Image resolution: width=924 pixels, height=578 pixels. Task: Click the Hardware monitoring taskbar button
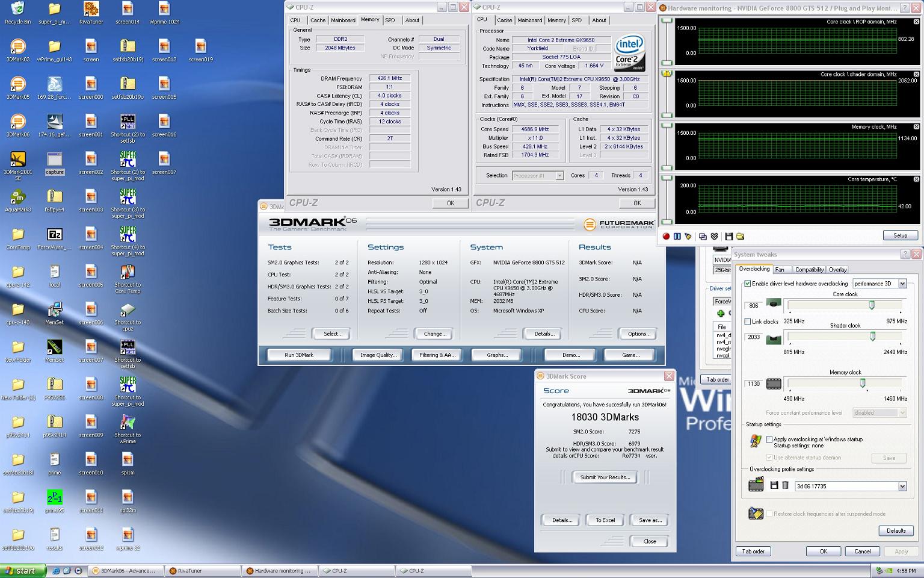pyautogui.click(x=280, y=571)
